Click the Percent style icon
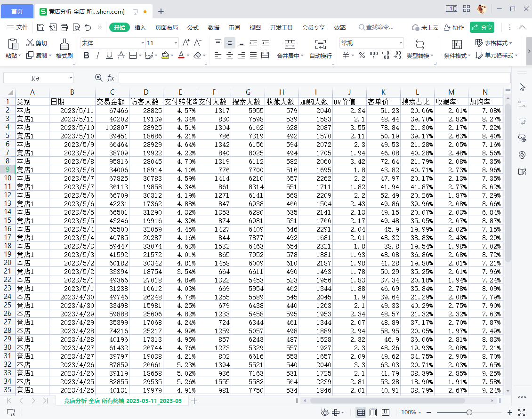This screenshot has height=419, width=532. point(362,56)
